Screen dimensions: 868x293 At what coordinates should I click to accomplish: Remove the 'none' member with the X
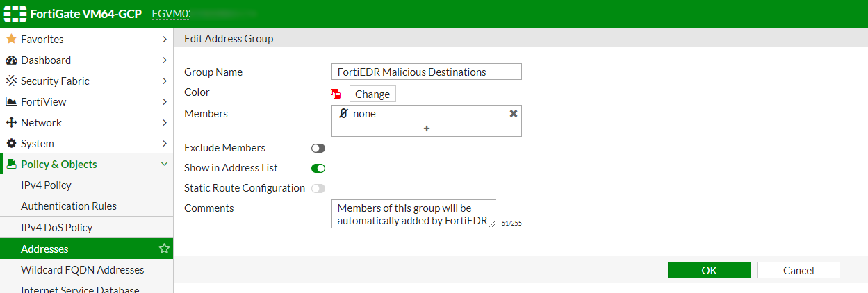514,113
